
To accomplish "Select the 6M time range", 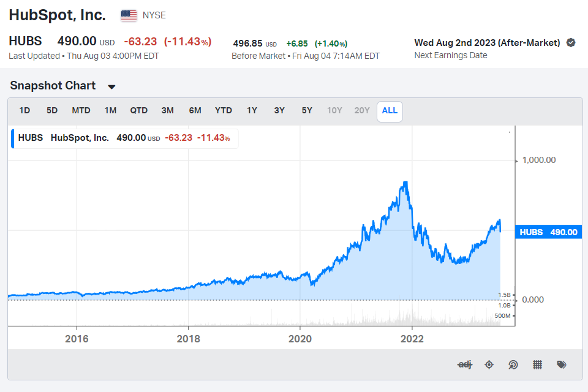I will (x=195, y=111).
